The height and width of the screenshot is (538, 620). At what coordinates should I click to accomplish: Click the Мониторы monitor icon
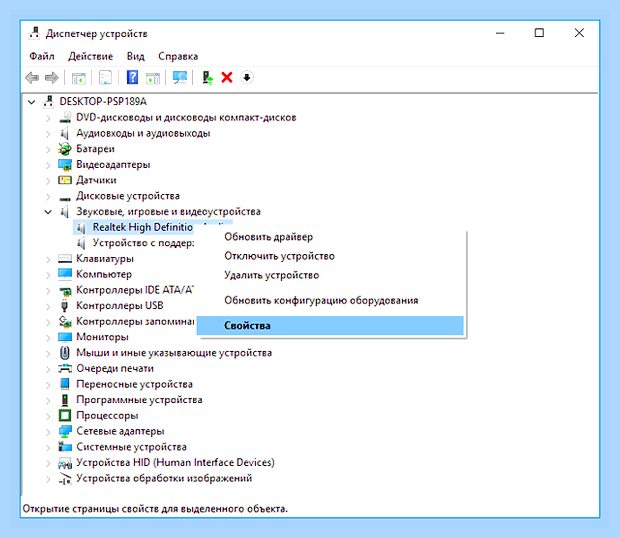pos(65,337)
